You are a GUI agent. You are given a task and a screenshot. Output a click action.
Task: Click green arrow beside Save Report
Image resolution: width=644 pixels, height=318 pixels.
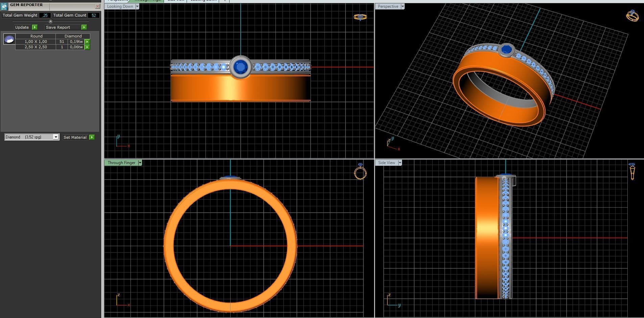click(84, 27)
